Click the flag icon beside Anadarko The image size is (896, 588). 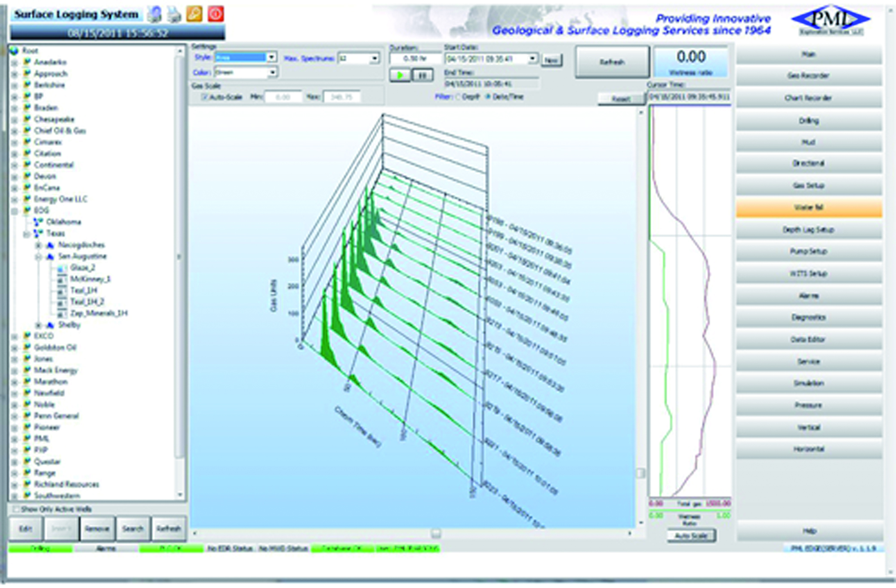point(28,62)
